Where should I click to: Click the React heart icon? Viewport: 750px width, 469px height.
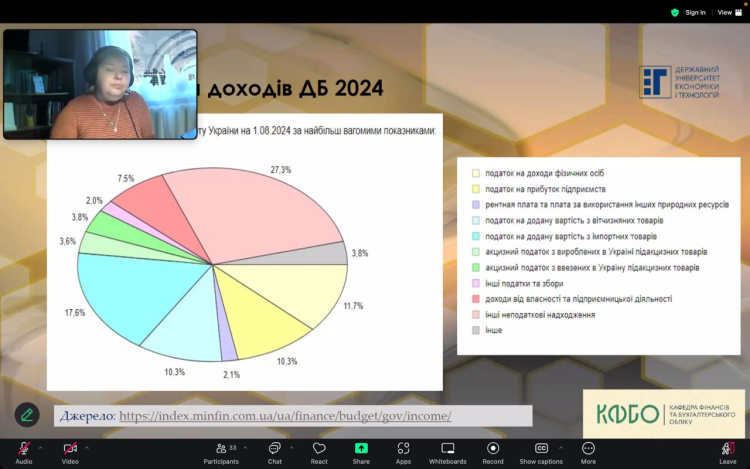[x=319, y=449]
